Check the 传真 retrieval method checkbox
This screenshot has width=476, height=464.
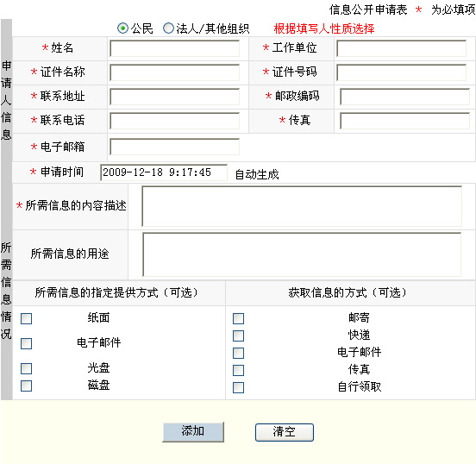point(238,370)
